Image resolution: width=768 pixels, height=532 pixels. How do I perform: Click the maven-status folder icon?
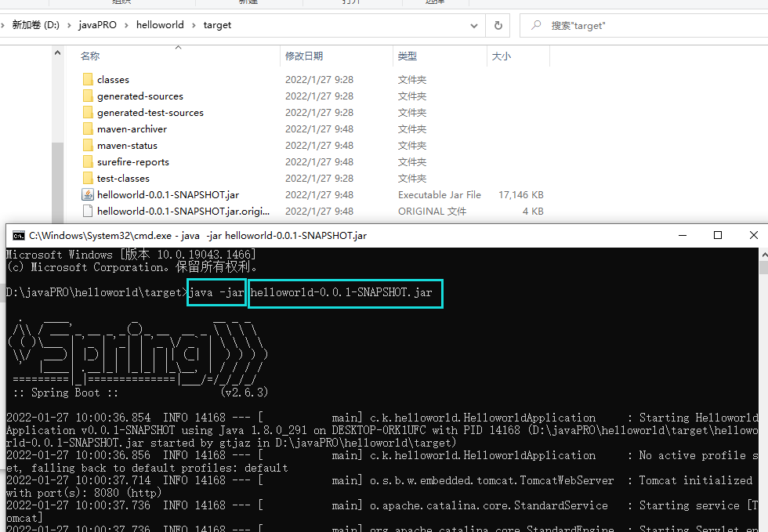point(88,146)
